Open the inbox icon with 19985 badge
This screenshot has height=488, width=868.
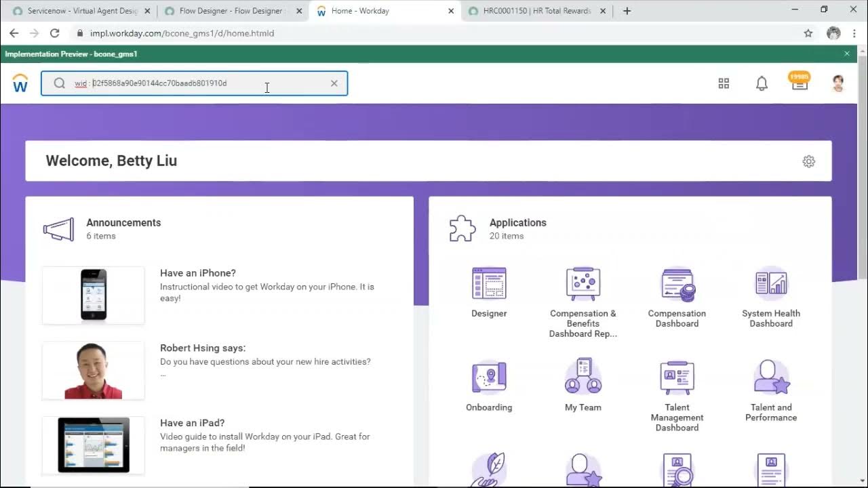coord(800,81)
